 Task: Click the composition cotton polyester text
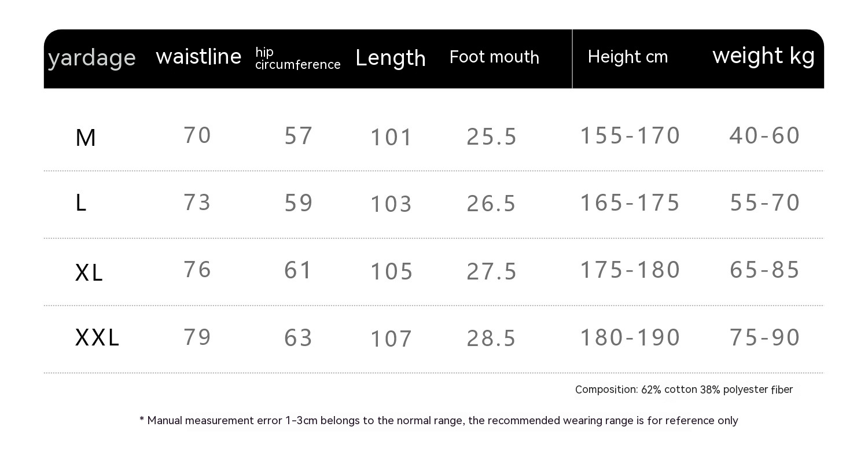pyautogui.click(x=683, y=390)
